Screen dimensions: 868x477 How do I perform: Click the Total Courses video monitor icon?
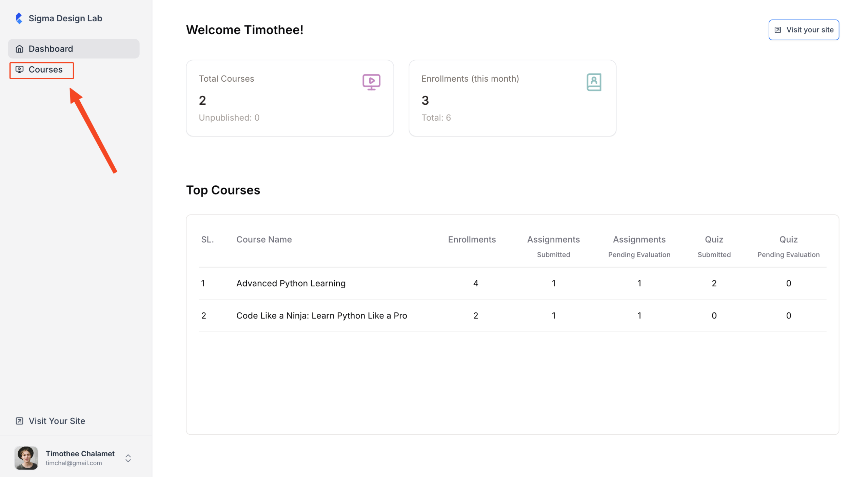[x=371, y=82]
